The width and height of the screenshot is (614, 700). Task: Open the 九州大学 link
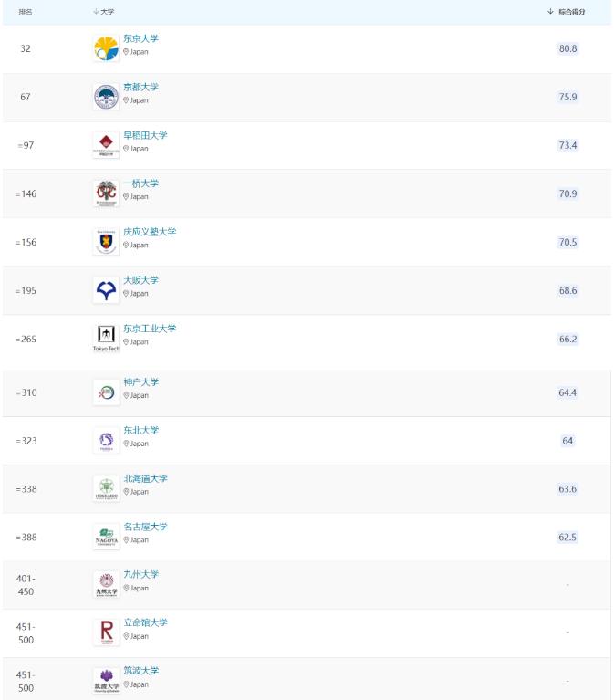point(140,574)
